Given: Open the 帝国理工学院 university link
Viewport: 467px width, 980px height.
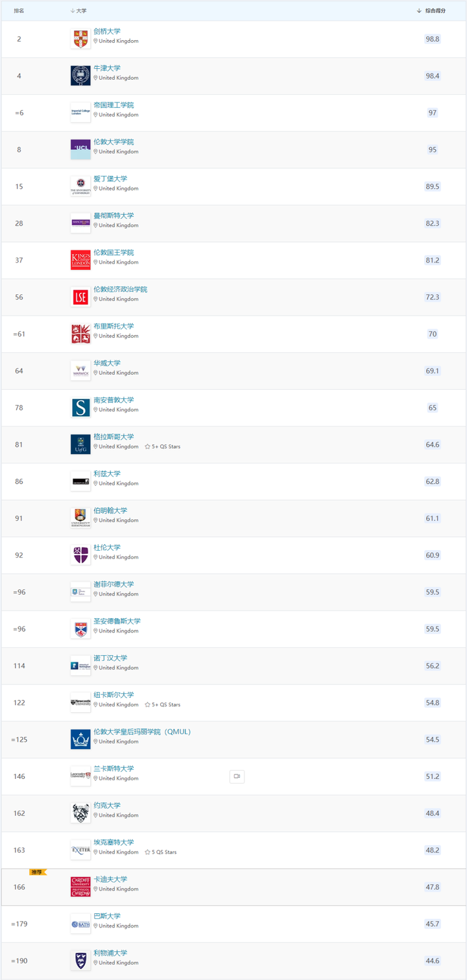Looking at the screenshot, I should [x=114, y=105].
